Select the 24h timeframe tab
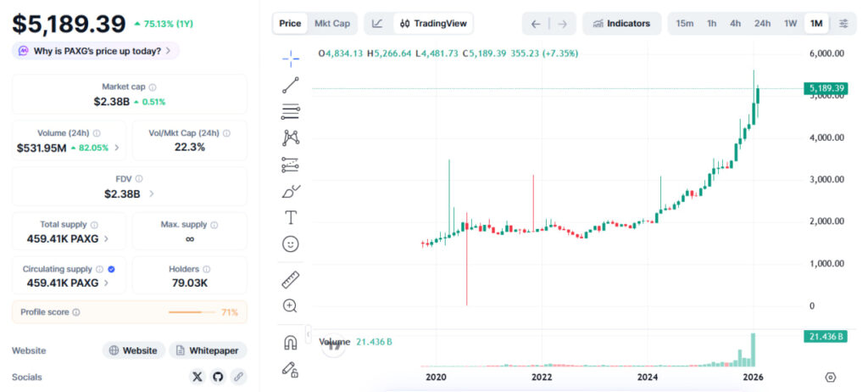 (762, 24)
